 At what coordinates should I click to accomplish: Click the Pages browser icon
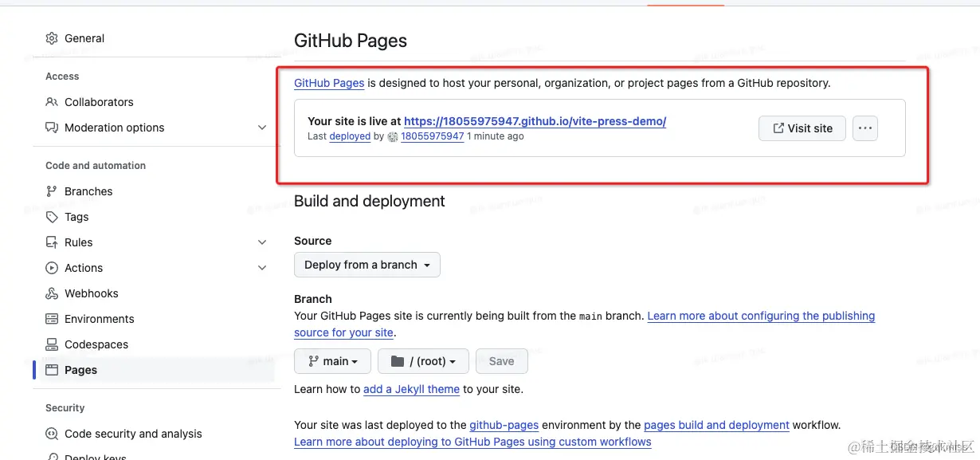coord(52,370)
